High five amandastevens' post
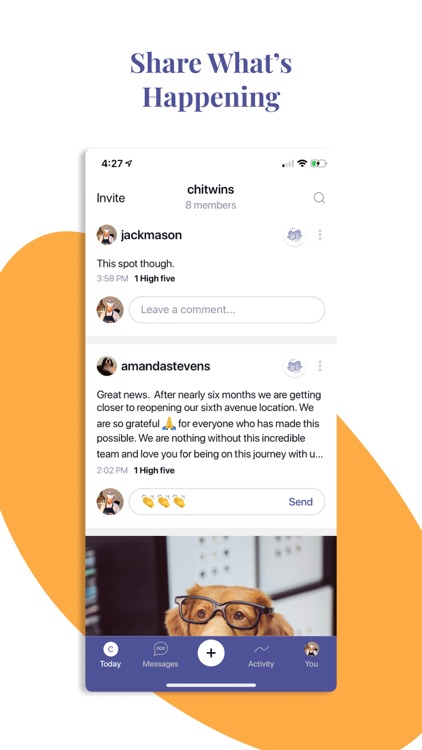The image size is (422, 750). click(x=294, y=366)
